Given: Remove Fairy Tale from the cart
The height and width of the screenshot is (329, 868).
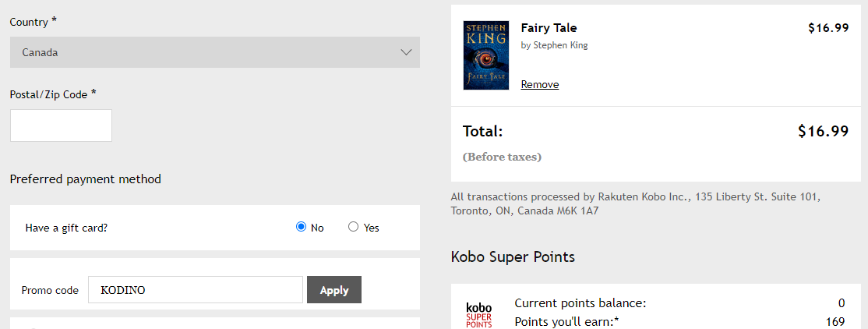Looking at the screenshot, I should [540, 84].
